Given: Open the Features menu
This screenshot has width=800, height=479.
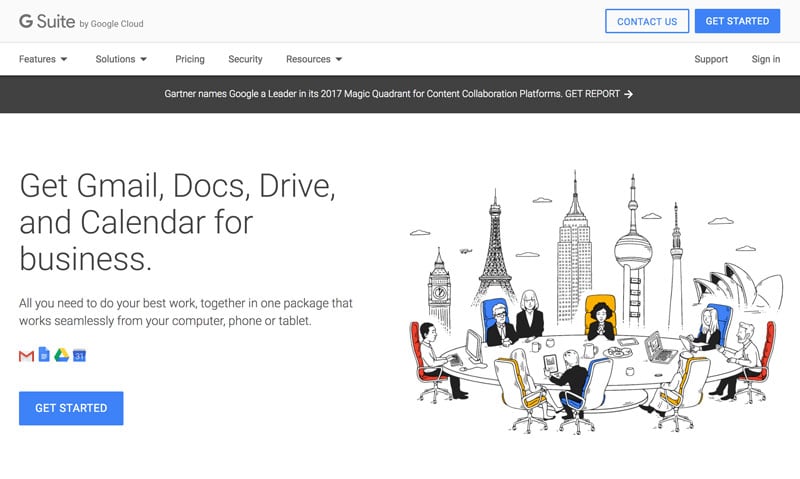Looking at the screenshot, I should pos(43,59).
